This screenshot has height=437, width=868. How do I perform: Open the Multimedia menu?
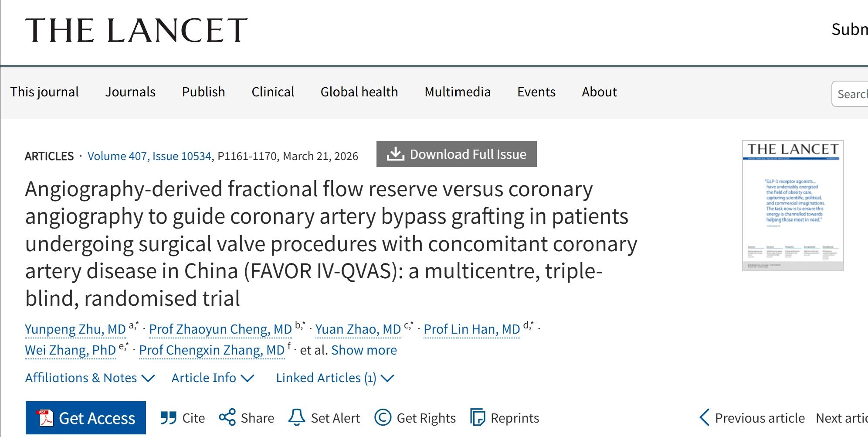tap(458, 92)
